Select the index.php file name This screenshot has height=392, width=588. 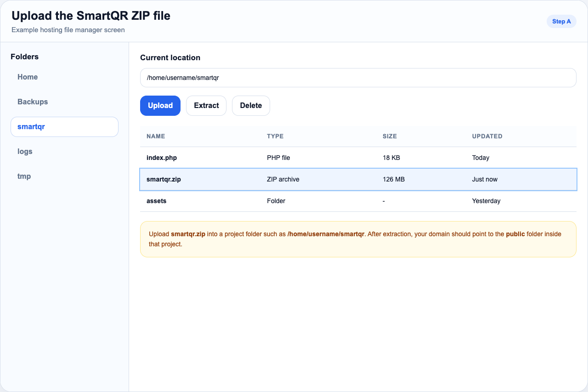tap(162, 158)
